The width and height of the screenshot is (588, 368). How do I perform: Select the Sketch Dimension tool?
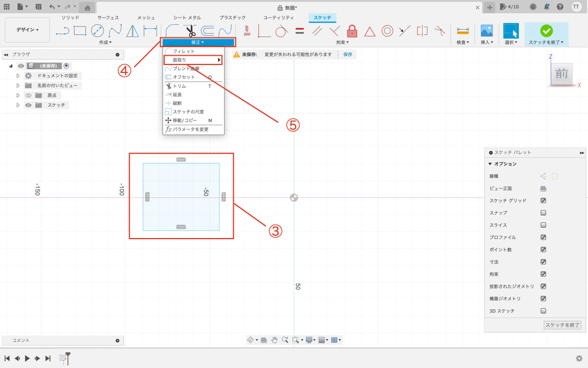pos(150,31)
